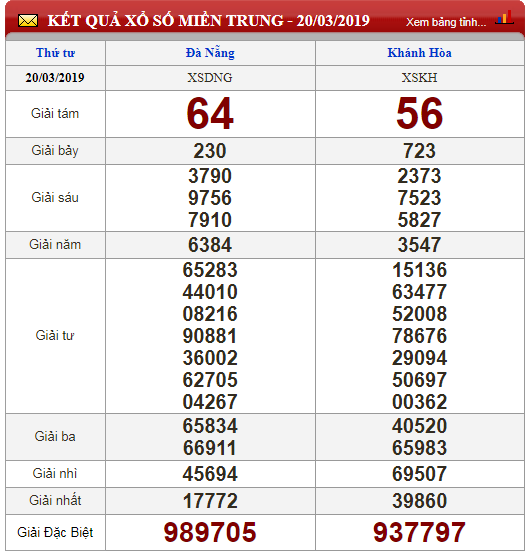
Task: Click the number 15136
Action: point(419,270)
